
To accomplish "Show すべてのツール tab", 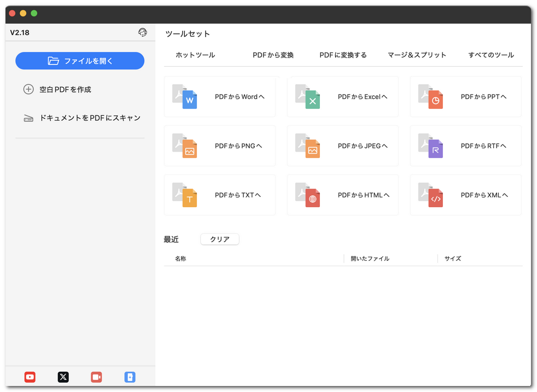I will [x=491, y=55].
